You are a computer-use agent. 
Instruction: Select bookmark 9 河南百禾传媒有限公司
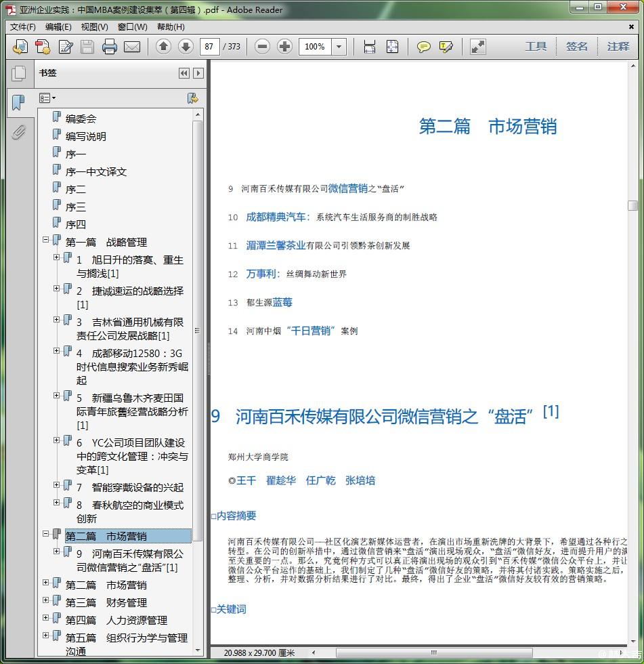point(130,561)
